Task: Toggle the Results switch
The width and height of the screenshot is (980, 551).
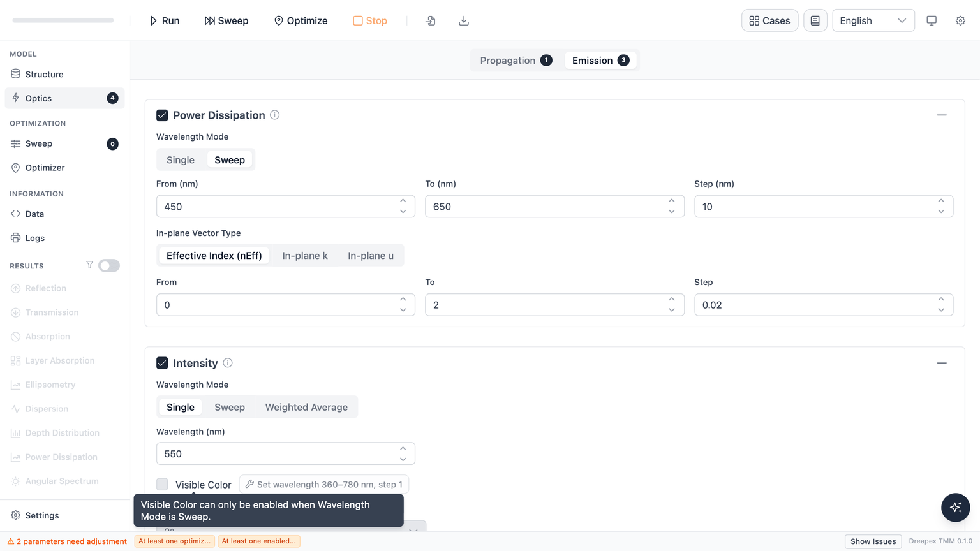Action: (109, 265)
